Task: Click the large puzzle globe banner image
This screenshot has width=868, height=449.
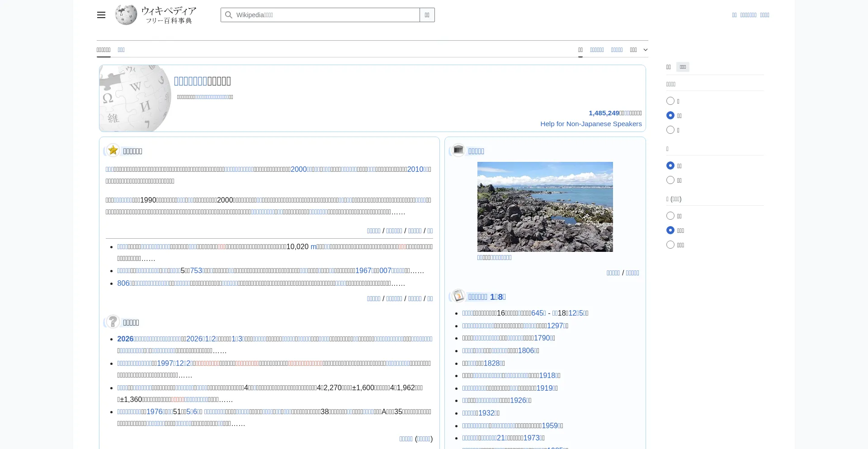Action: pyautogui.click(x=135, y=98)
